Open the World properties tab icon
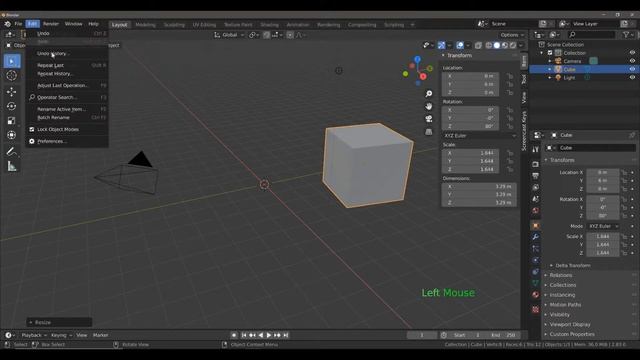Screen dimensions: 640x360 pyautogui.click(x=536, y=211)
